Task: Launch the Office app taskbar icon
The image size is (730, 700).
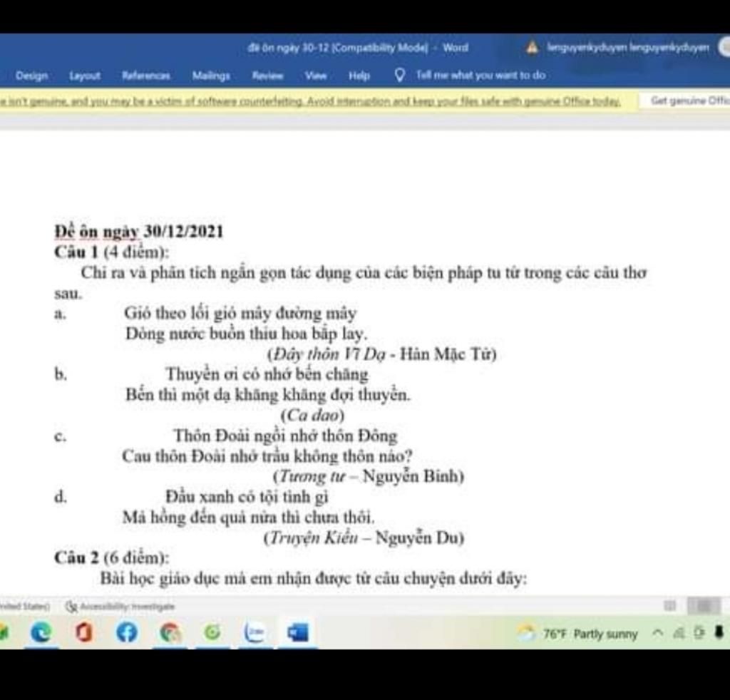Action: point(84,632)
